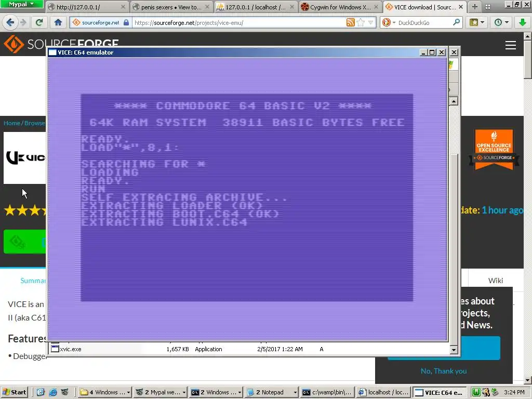
Task: Click the VICE C64 emulator window icon
Action: (x=52, y=52)
